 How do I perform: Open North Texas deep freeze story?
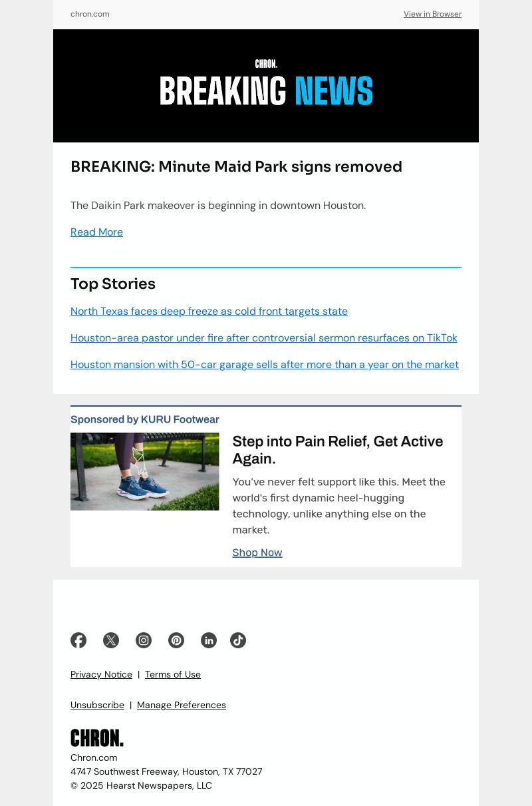pyautogui.click(x=209, y=311)
